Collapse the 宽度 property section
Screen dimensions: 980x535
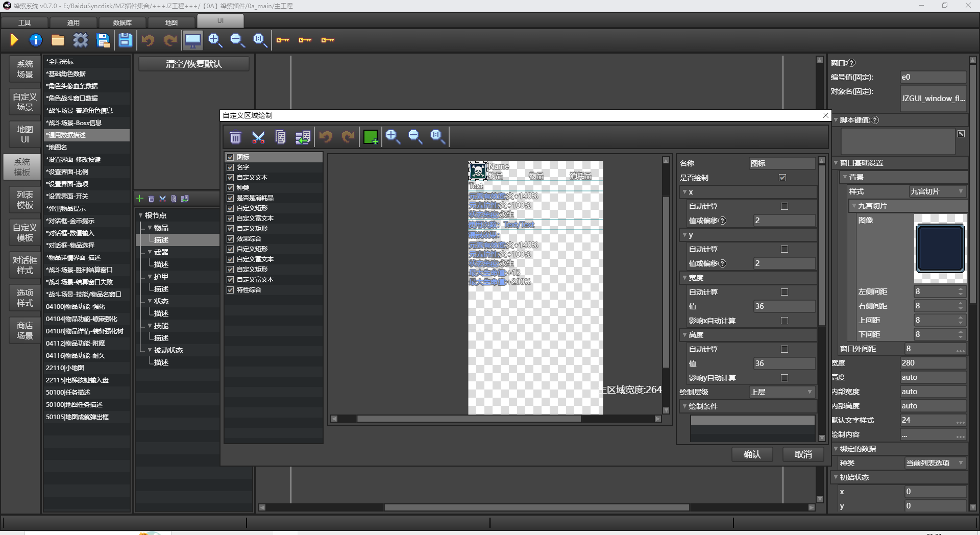(685, 278)
